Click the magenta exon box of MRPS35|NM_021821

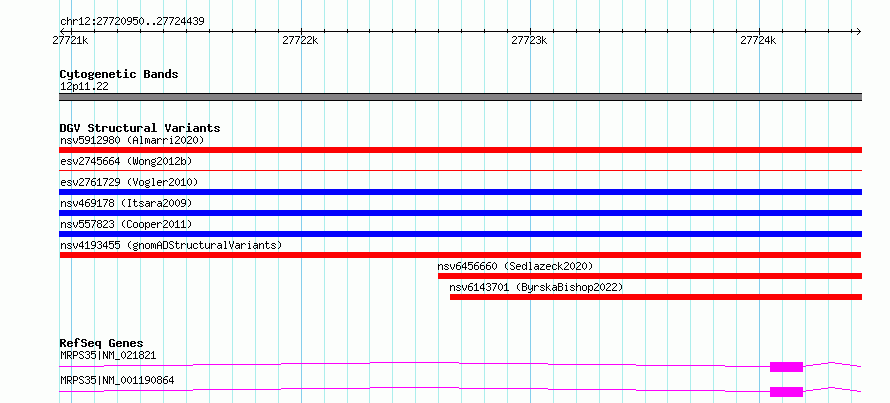[x=786, y=367]
